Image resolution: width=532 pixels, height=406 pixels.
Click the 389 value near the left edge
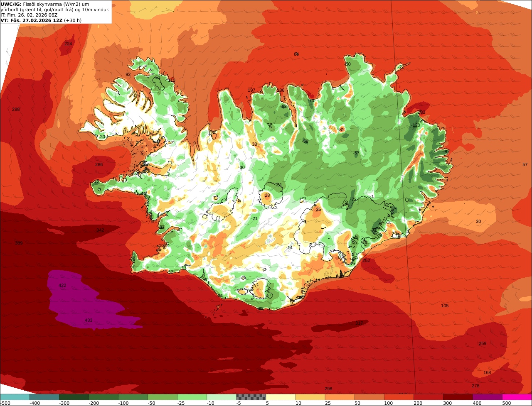(x=19, y=243)
